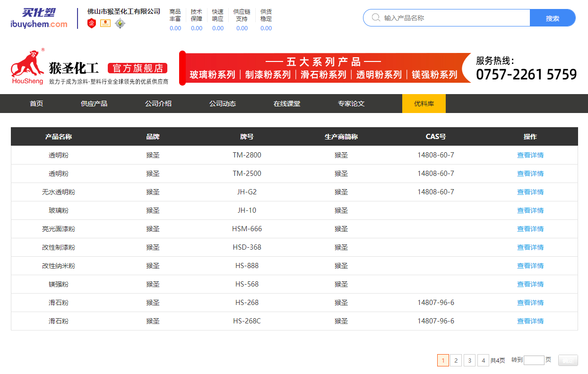Image resolution: width=588 pixels, height=374 pixels.
Task: Click the 快速响应 rating label
Action: coord(218,15)
